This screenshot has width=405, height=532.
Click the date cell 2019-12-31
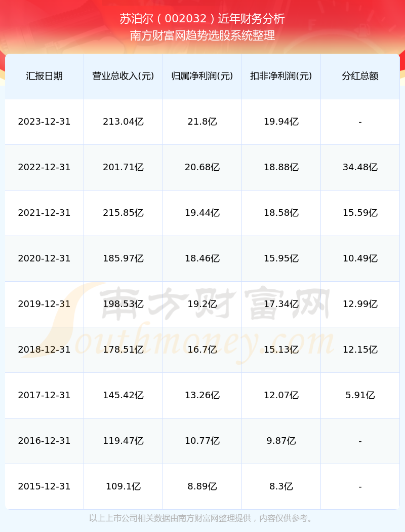point(45,304)
